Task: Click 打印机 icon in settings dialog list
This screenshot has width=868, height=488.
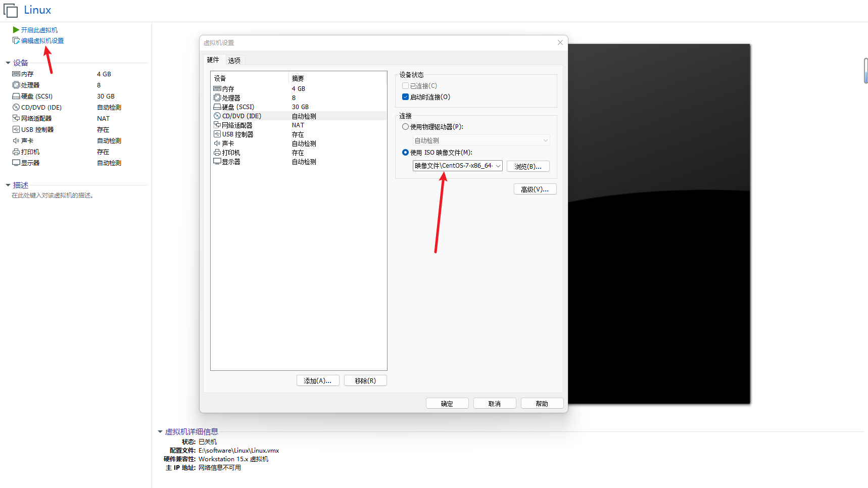Action: click(217, 152)
